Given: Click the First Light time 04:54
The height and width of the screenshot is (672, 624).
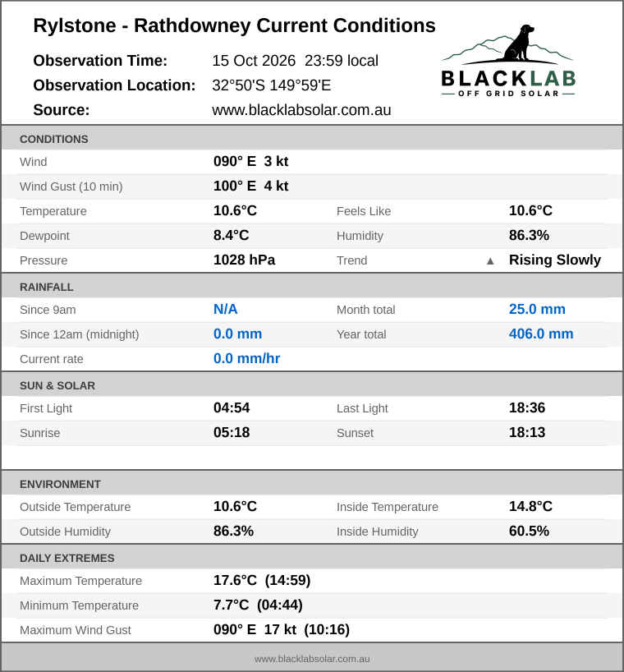Looking at the screenshot, I should pyautogui.click(x=232, y=408).
